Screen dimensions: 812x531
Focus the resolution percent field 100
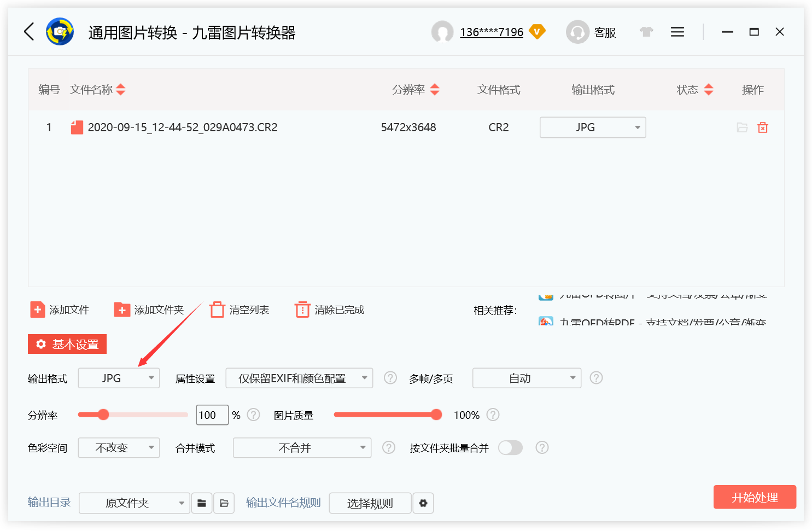pyautogui.click(x=212, y=415)
